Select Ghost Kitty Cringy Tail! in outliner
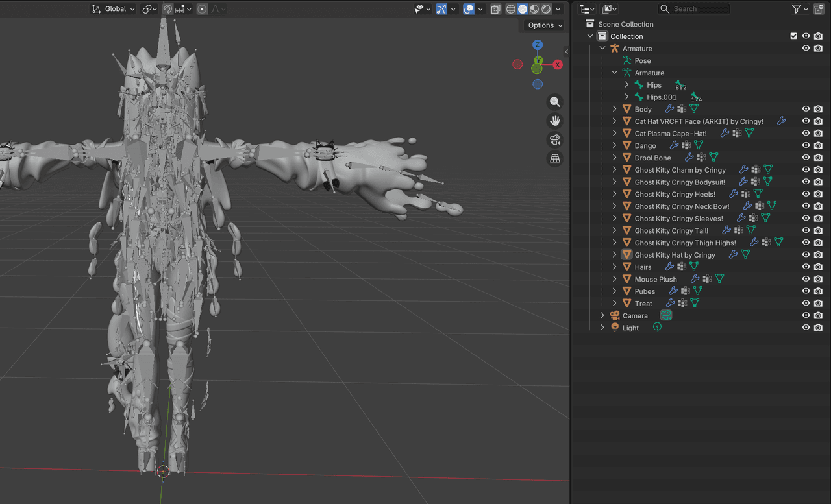 coord(671,230)
